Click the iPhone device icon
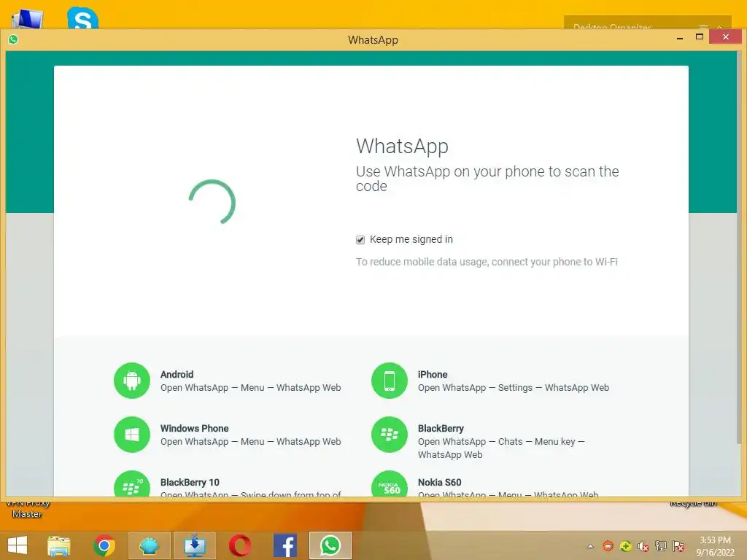Image resolution: width=747 pixels, height=560 pixels. click(x=390, y=381)
